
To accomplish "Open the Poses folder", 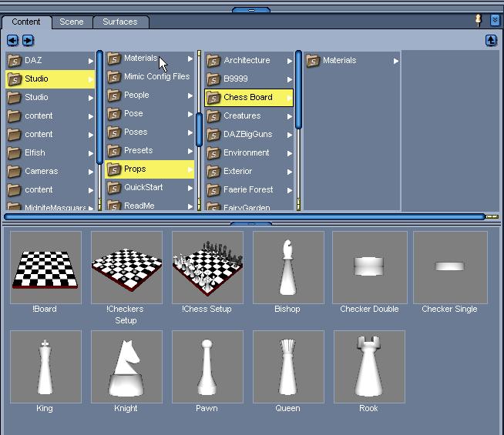I will 150,132.
